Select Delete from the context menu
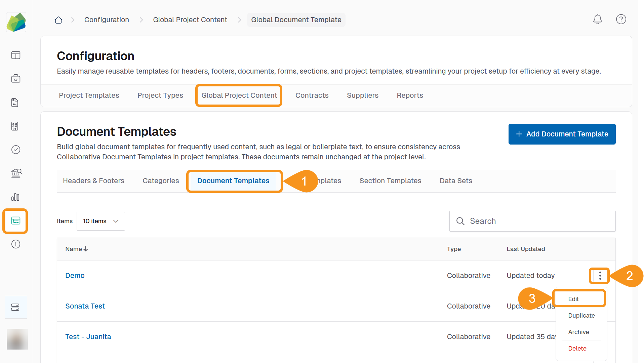644x363 pixels. click(577, 349)
